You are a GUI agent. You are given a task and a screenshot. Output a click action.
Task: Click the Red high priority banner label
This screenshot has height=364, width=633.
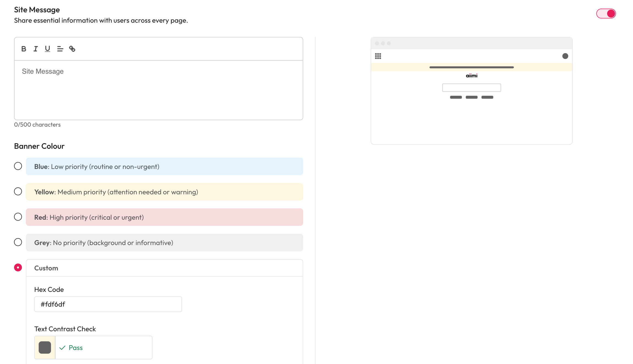164,217
